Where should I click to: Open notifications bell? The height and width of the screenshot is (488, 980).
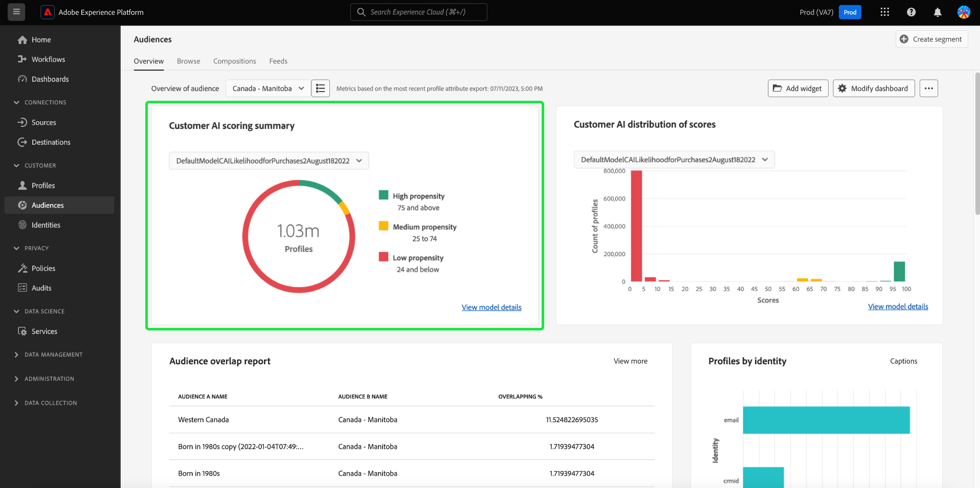[x=938, y=12]
